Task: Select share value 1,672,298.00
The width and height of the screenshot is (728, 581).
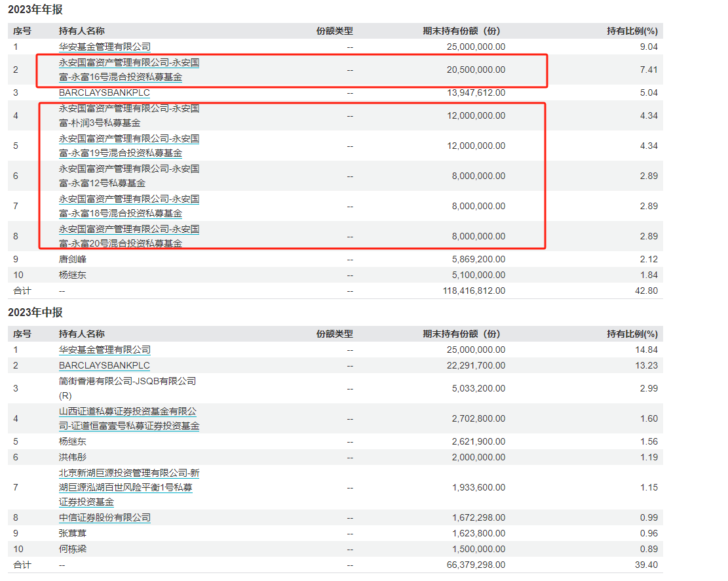Action: coord(479,518)
